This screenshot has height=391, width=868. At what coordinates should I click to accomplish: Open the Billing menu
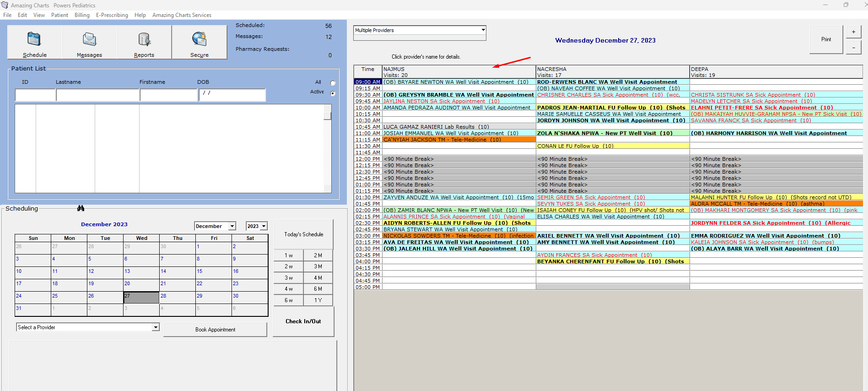(x=82, y=15)
